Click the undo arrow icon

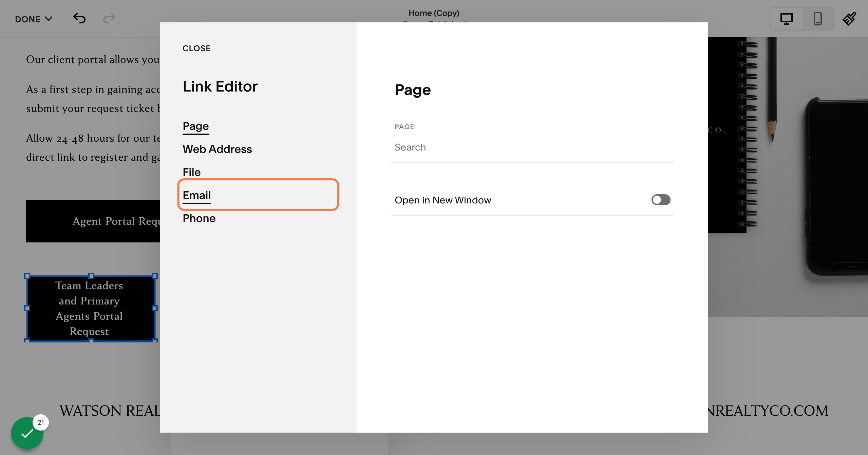click(79, 18)
